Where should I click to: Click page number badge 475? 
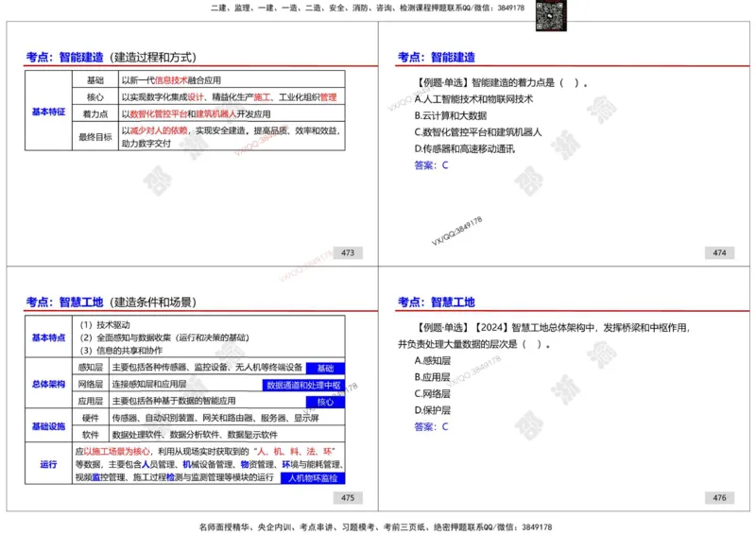pyautogui.click(x=348, y=498)
